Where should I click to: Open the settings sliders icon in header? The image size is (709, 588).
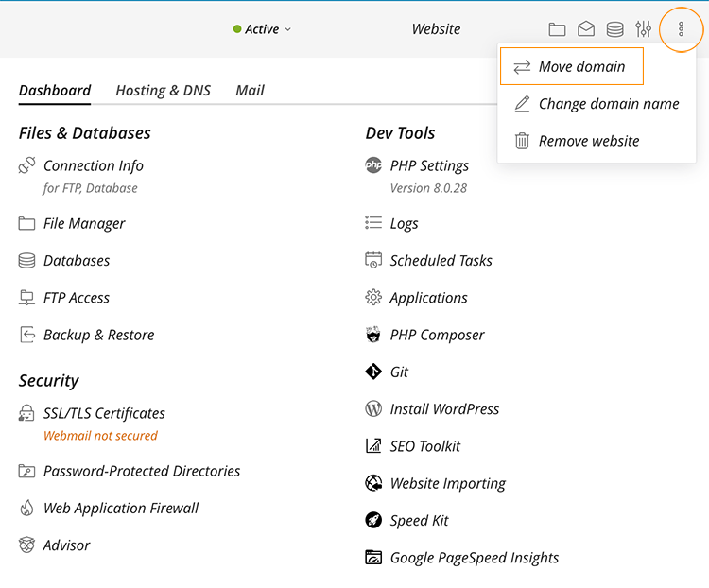pyautogui.click(x=644, y=29)
